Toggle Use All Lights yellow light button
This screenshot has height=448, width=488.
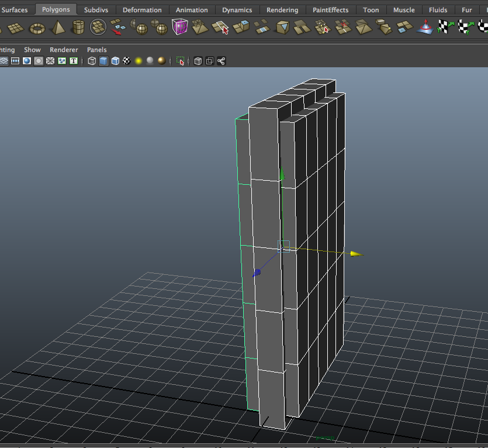139,61
